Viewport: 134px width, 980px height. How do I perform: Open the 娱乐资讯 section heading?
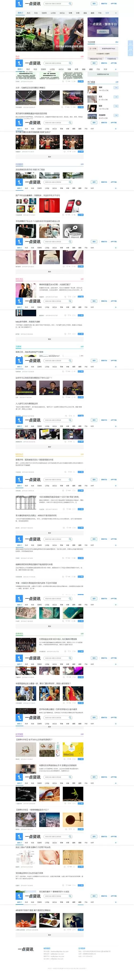(x=19, y=279)
